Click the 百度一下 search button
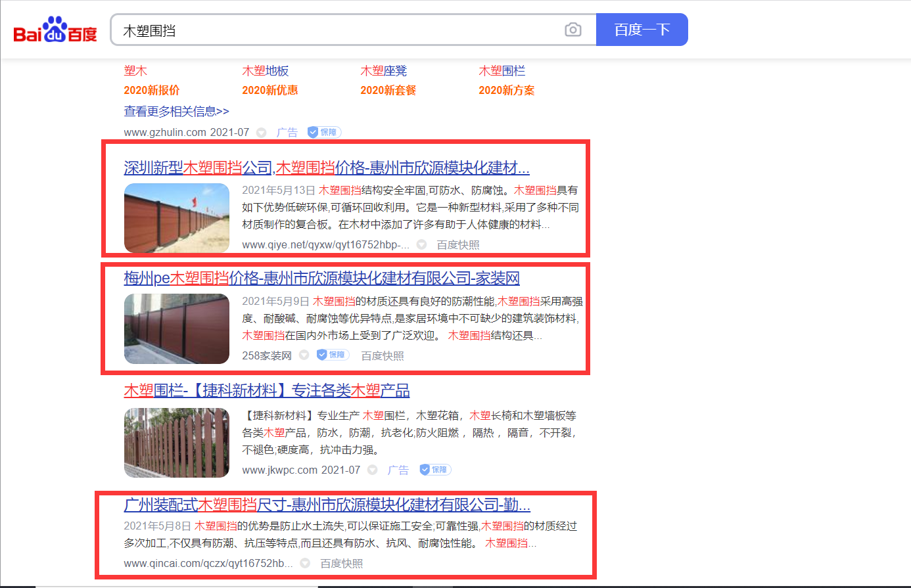Image resolution: width=911 pixels, height=588 pixels. click(642, 30)
